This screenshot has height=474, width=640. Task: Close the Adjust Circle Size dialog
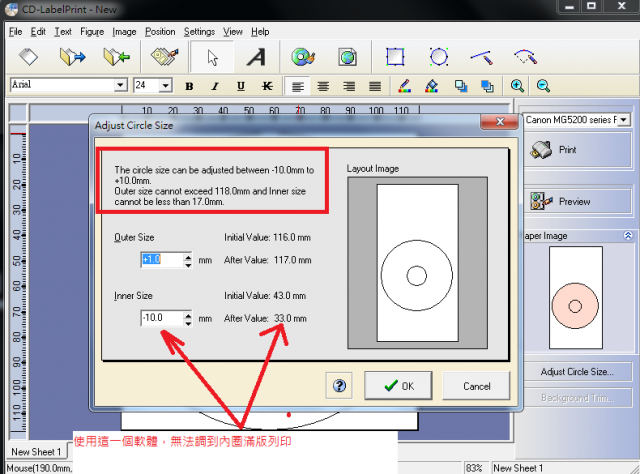pos(500,121)
